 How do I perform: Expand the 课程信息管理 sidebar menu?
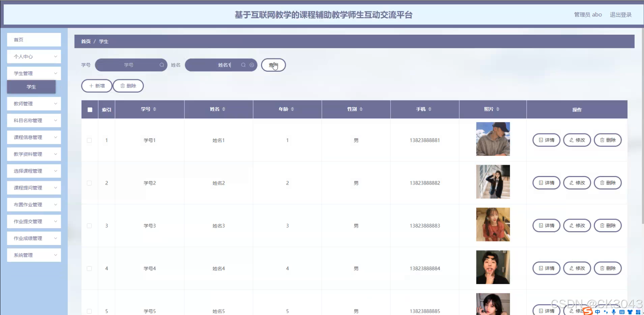pyautogui.click(x=34, y=137)
